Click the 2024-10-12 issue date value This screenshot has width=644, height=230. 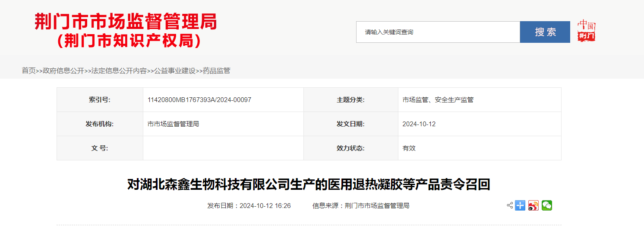pyautogui.click(x=419, y=124)
